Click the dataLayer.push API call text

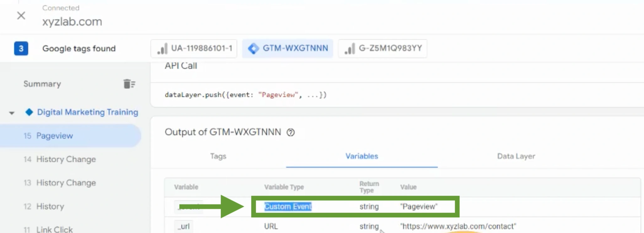246,95
